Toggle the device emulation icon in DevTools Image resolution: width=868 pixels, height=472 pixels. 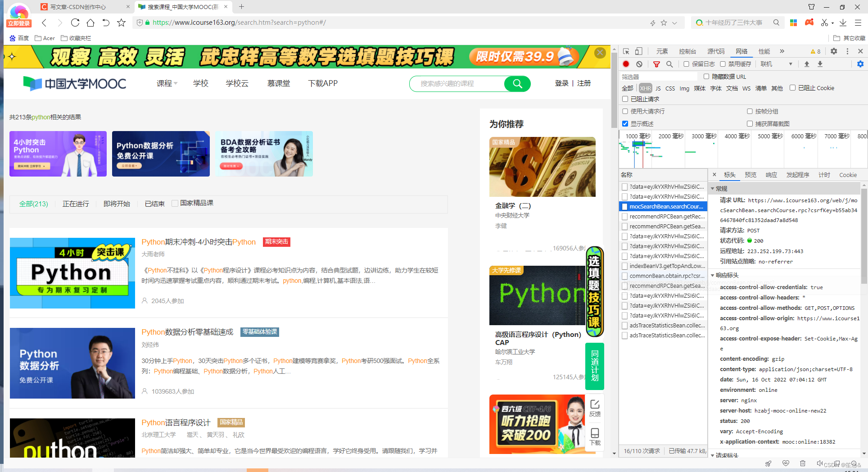coord(638,51)
